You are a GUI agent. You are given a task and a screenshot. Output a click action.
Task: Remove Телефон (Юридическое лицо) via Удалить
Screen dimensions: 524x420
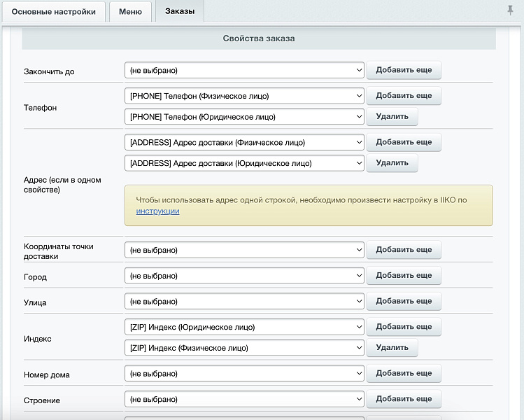(x=392, y=116)
